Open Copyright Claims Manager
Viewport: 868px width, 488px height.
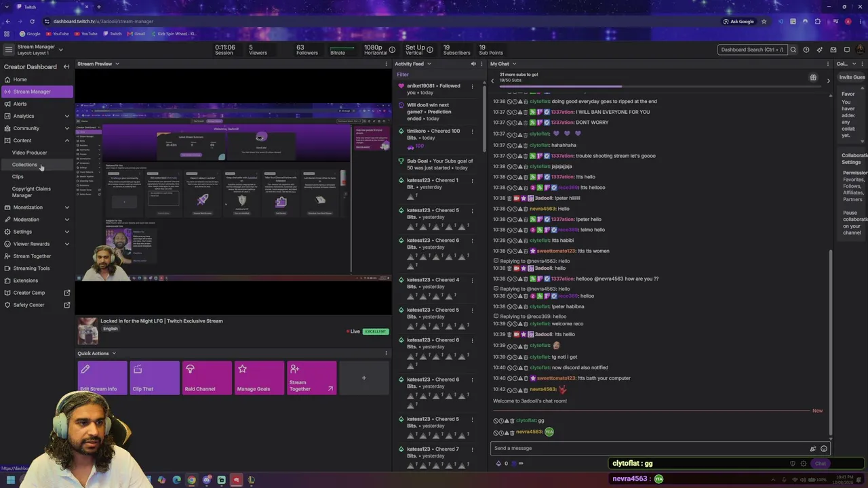pos(31,192)
